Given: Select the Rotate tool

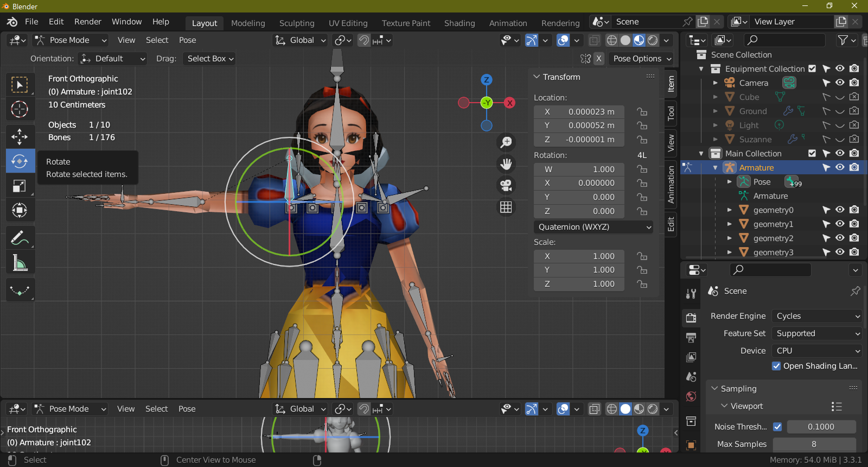Looking at the screenshot, I should pos(20,161).
